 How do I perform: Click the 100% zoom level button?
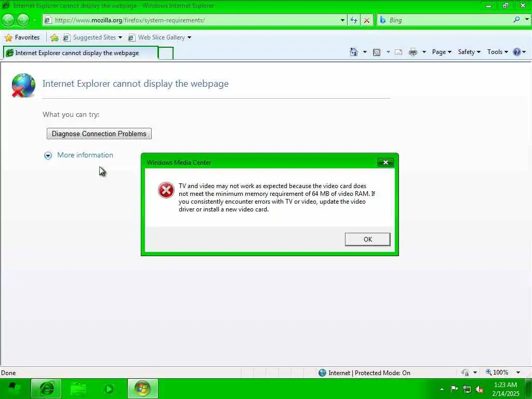[x=497, y=373]
